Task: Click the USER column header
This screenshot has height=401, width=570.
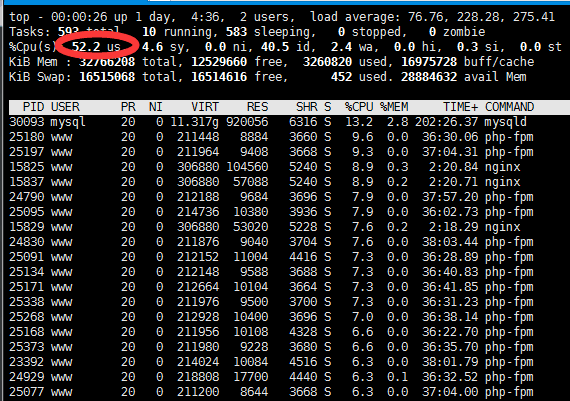Action: pyautogui.click(x=65, y=107)
